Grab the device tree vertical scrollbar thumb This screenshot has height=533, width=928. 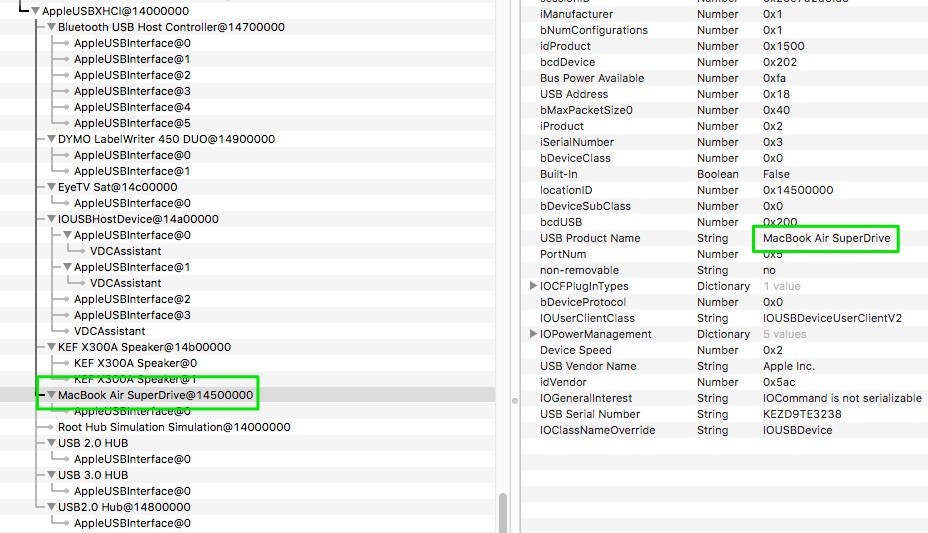click(503, 512)
